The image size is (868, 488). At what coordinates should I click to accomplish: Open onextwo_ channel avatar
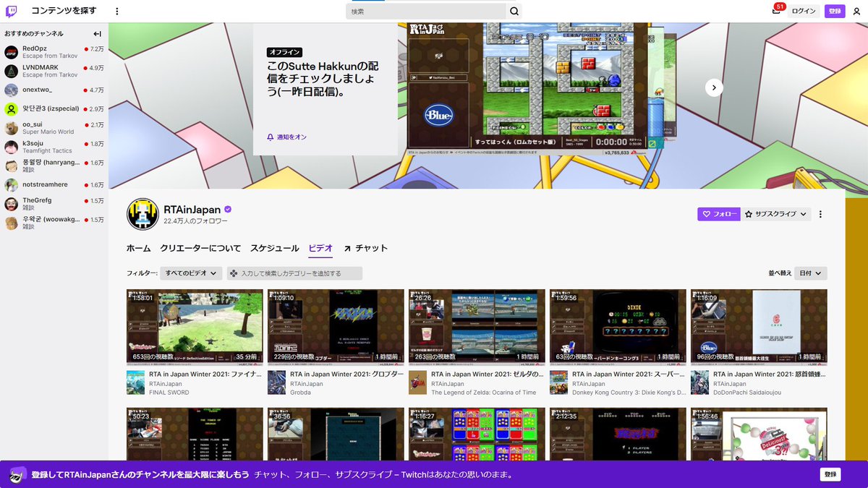11,90
